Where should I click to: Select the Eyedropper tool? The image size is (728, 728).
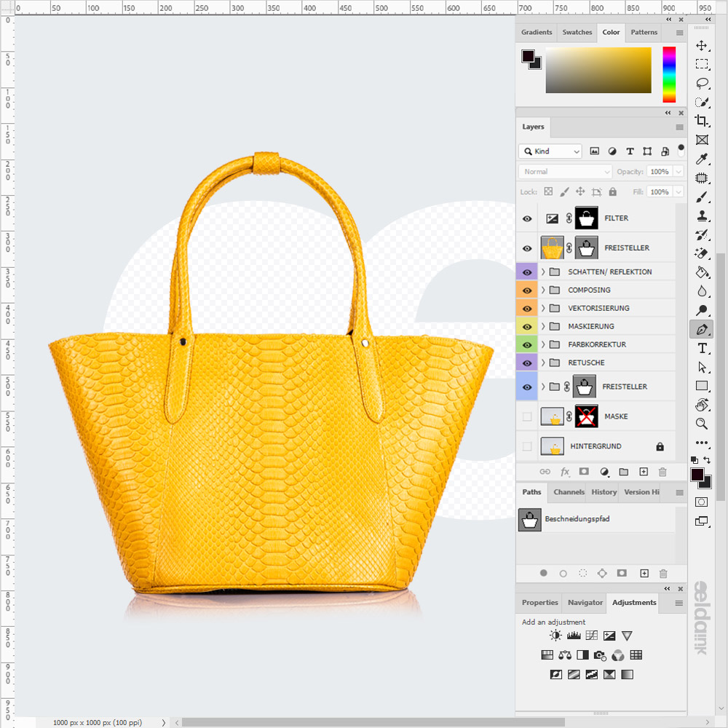pyautogui.click(x=702, y=159)
